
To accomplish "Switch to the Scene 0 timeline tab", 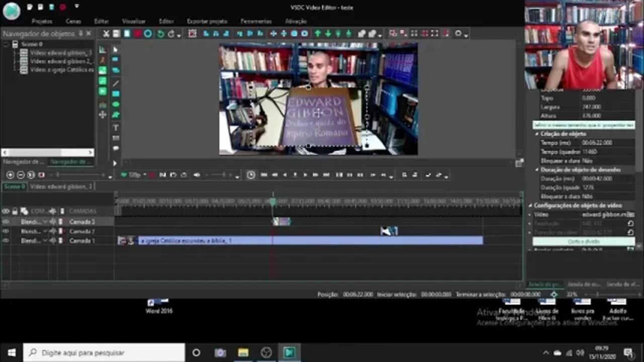I will click(x=14, y=187).
